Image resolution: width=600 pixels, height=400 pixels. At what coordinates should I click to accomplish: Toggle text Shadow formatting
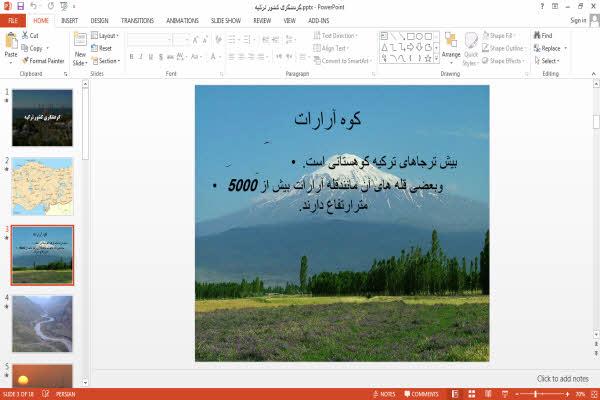[161, 57]
